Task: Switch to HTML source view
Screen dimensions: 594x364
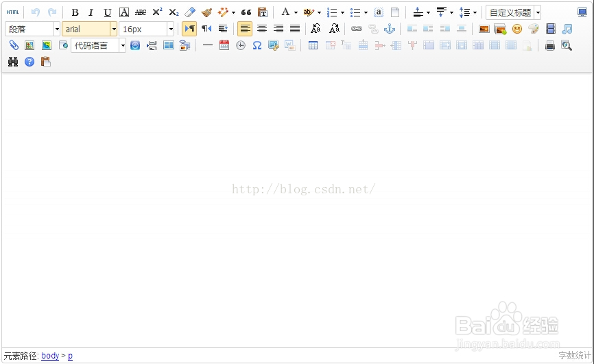Action: (x=12, y=12)
